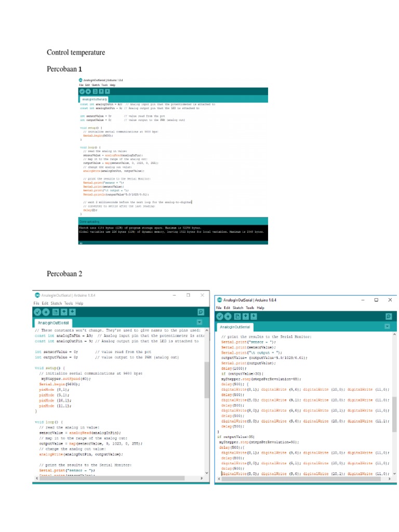
Task: Open File menu in left Percobaan 2 window
Action: 36,303
